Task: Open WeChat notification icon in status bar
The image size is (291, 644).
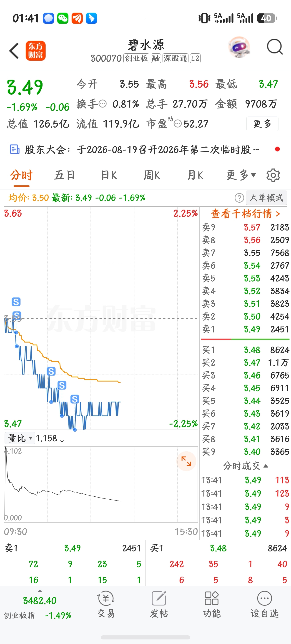Action: (63, 18)
